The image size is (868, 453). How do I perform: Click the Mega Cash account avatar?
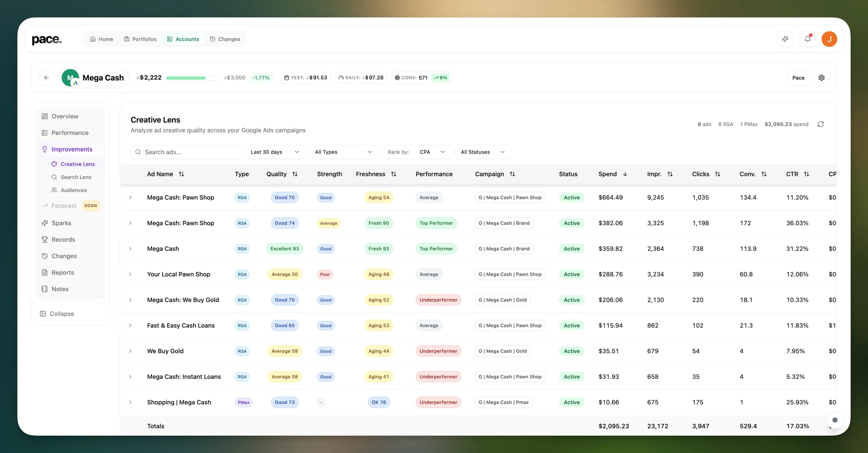click(x=70, y=78)
